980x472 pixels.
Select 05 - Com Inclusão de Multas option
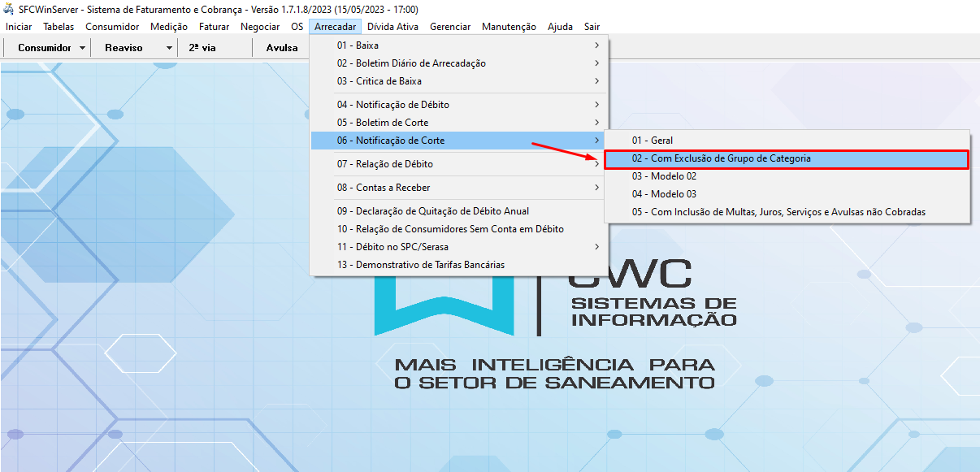click(778, 212)
